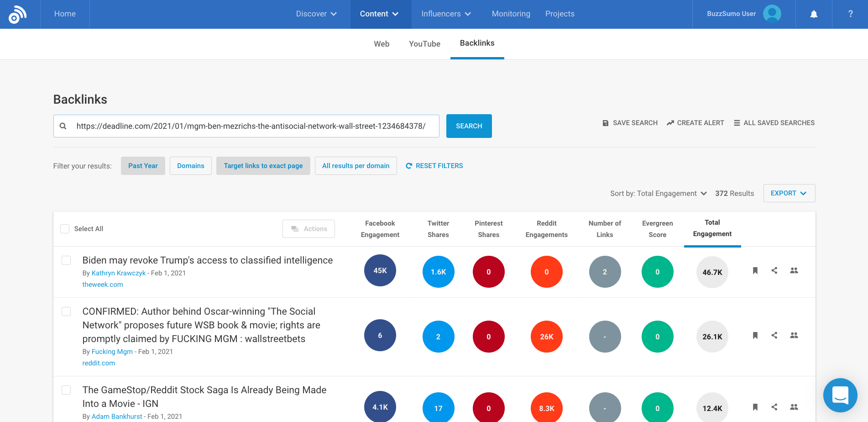
Task: Share the wallstreetbets CONFIRMED article
Action: click(x=774, y=335)
